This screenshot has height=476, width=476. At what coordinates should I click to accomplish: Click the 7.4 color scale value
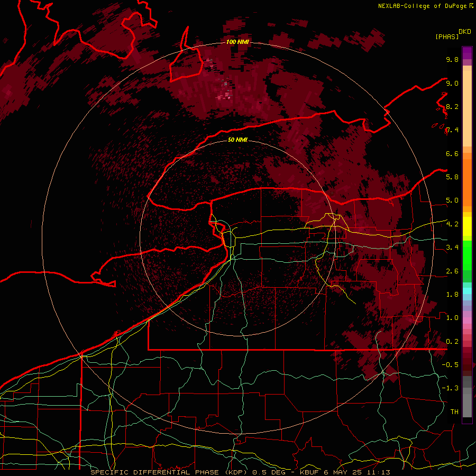(x=452, y=130)
